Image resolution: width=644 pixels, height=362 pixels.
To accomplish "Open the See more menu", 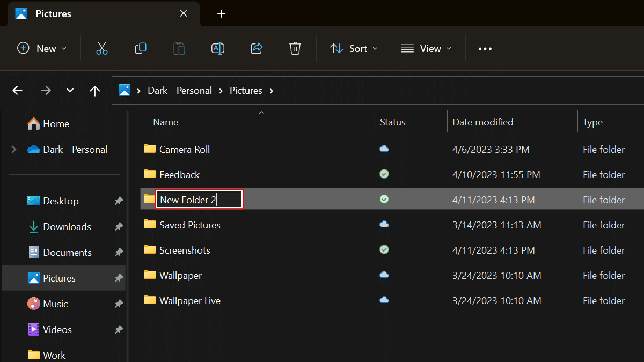I will point(485,48).
